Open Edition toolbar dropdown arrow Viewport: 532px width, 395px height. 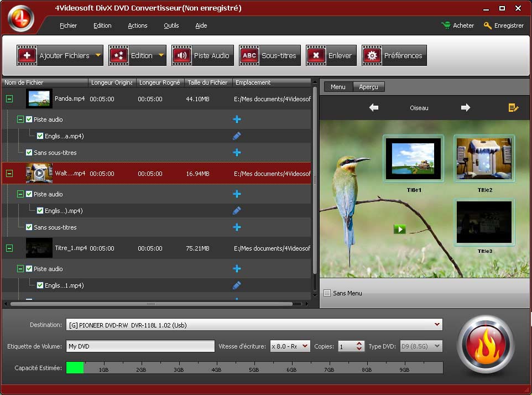pos(161,55)
